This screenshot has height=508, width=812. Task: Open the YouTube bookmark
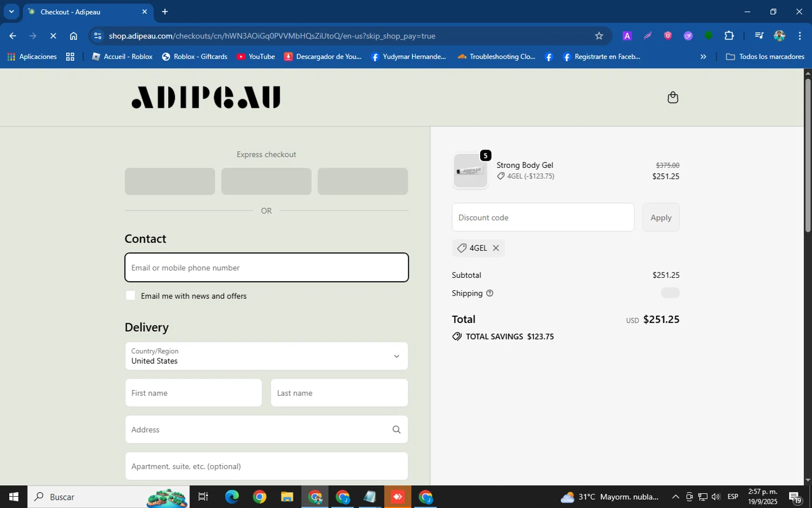pos(256,56)
